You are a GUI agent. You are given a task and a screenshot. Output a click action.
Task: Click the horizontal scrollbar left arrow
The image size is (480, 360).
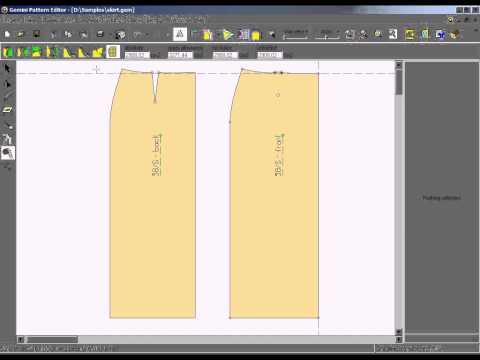click(21, 340)
